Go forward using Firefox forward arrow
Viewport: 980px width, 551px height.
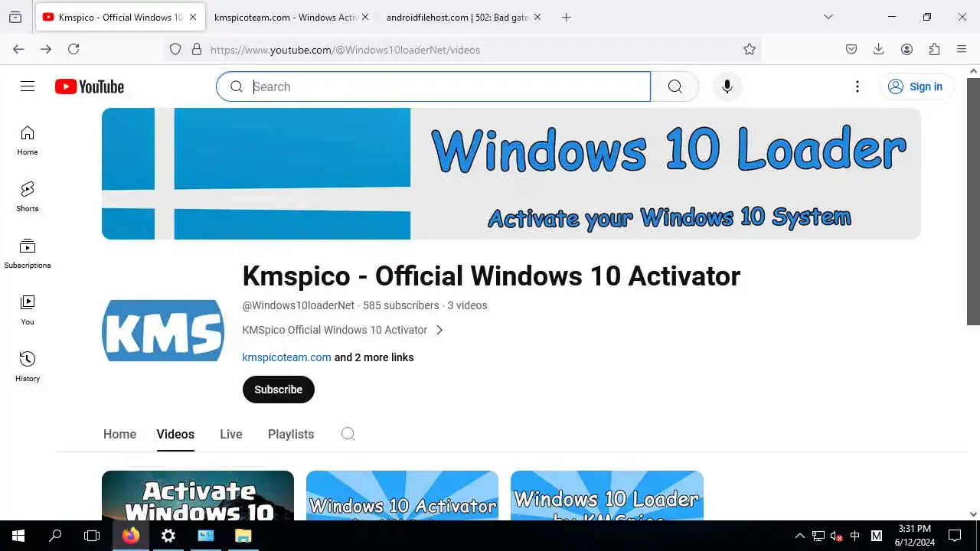[46, 49]
